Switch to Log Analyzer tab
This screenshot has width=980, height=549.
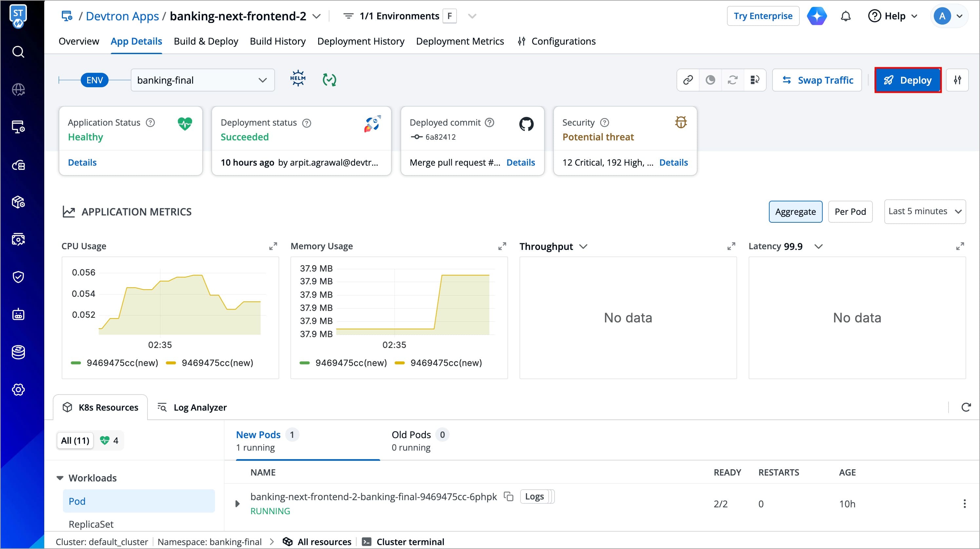coord(192,407)
